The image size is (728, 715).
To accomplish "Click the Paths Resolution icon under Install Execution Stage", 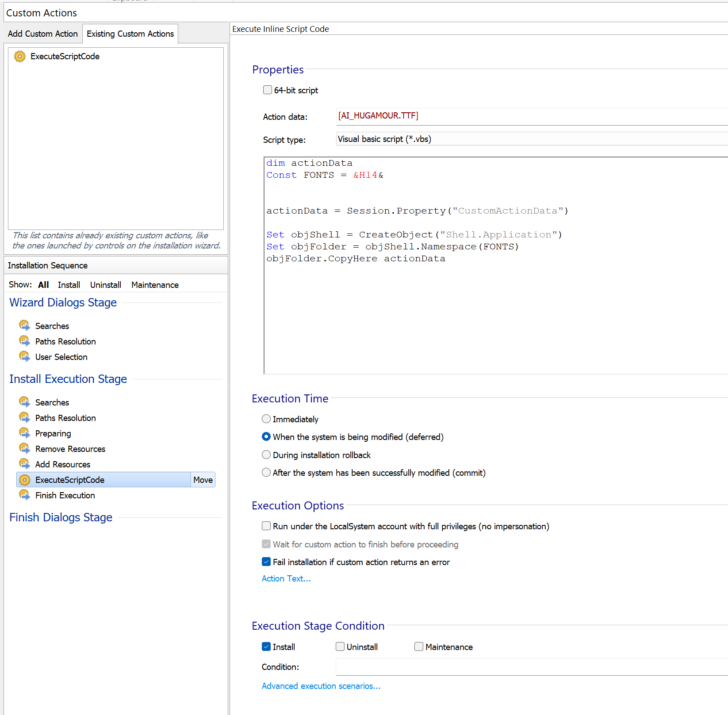I will pyautogui.click(x=24, y=417).
